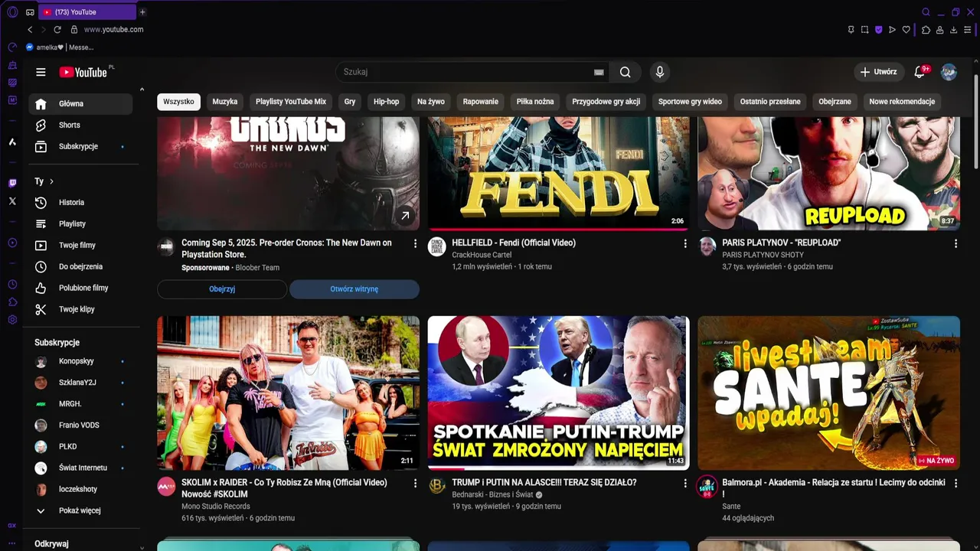Open Opera Flow send icon
The image size is (980, 551).
point(892,29)
